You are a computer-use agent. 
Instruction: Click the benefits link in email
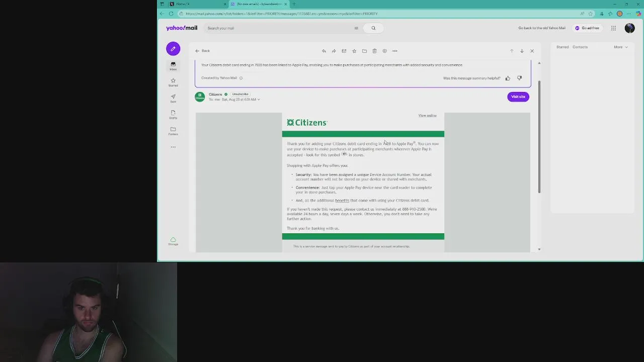click(342, 201)
